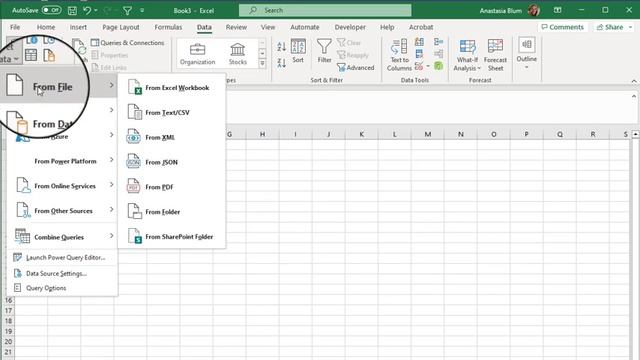Switch to the Automate tab
The height and width of the screenshot is (360, 640).
click(x=304, y=27)
